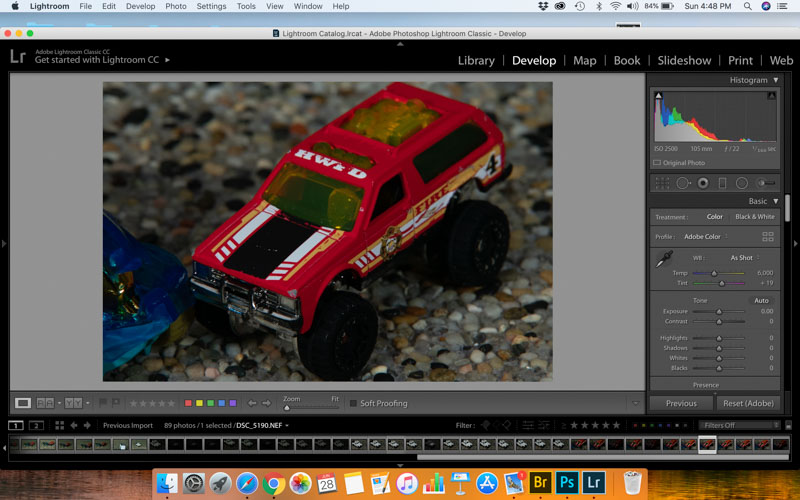Rate photo five stars in toolbar

(172, 403)
